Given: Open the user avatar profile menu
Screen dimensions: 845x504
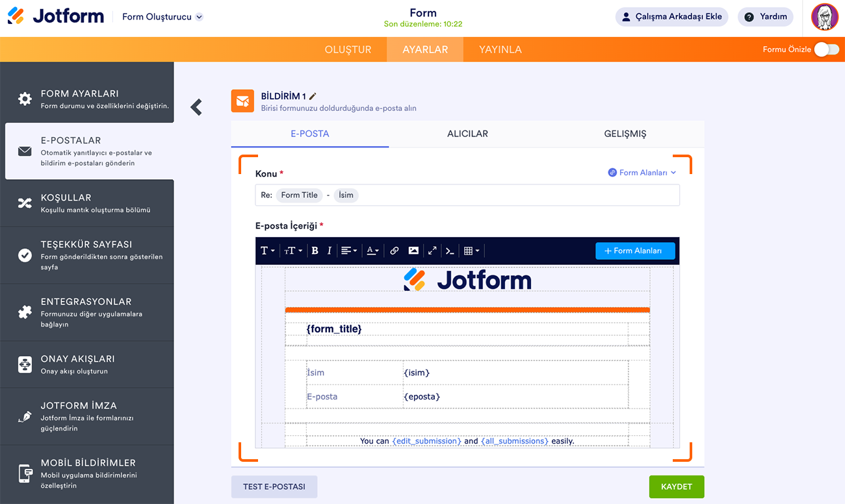Looking at the screenshot, I should point(825,17).
